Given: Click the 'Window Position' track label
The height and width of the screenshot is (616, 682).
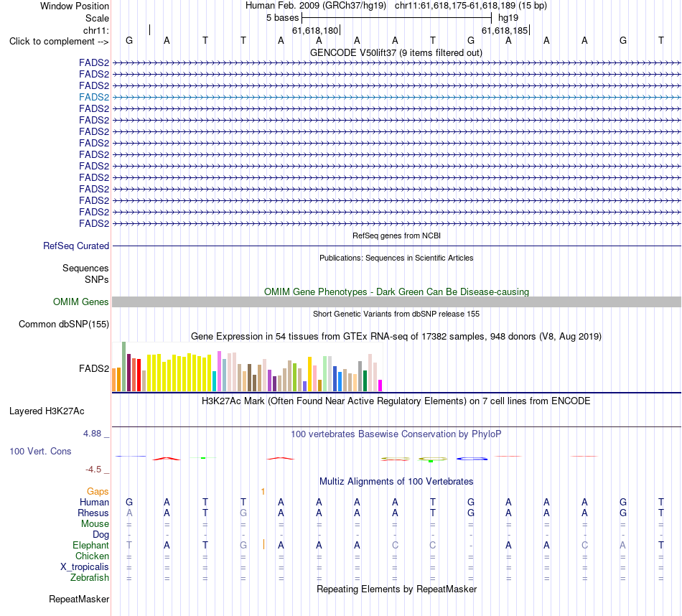Looking at the screenshot, I should tap(75, 6).
